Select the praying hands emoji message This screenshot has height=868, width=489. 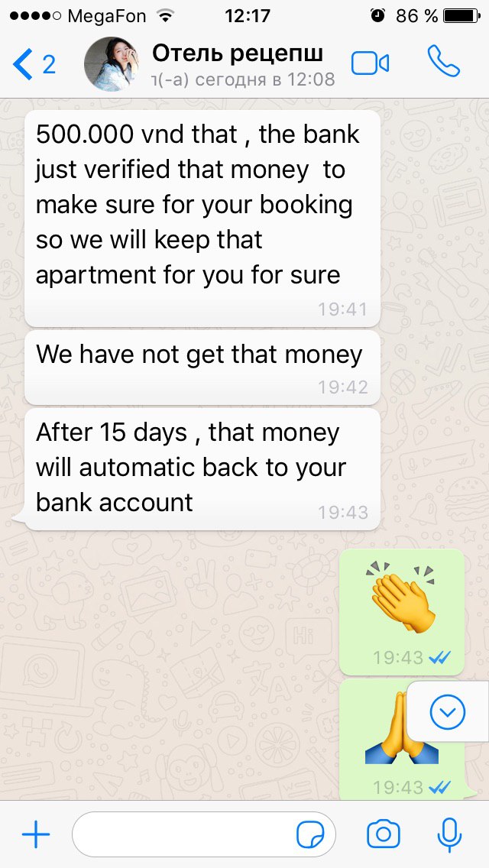click(402, 740)
